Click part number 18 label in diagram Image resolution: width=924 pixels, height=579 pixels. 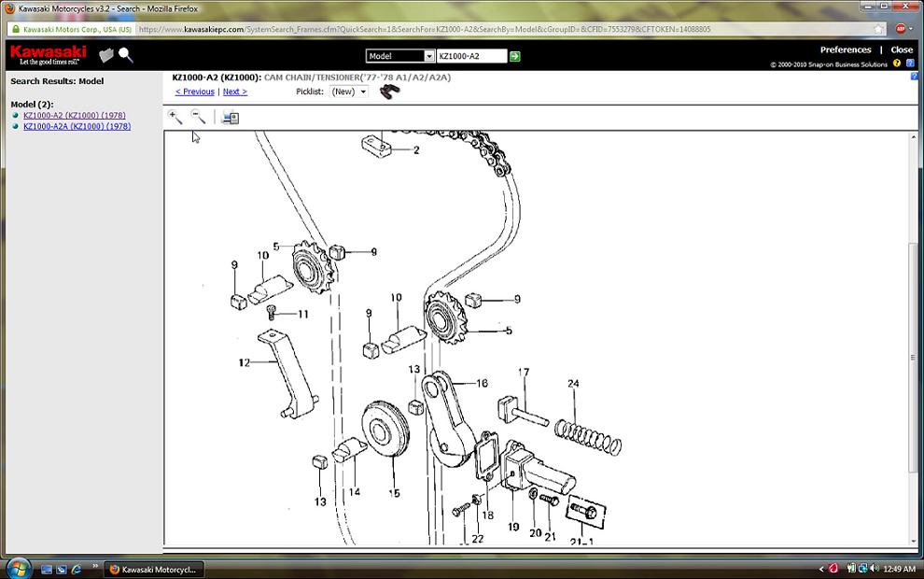pos(488,515)
